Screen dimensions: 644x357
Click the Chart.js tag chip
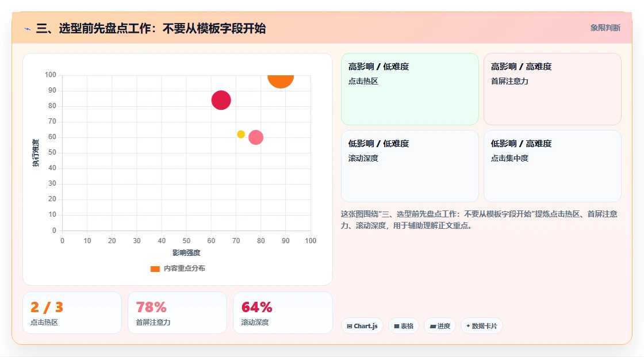362,326
